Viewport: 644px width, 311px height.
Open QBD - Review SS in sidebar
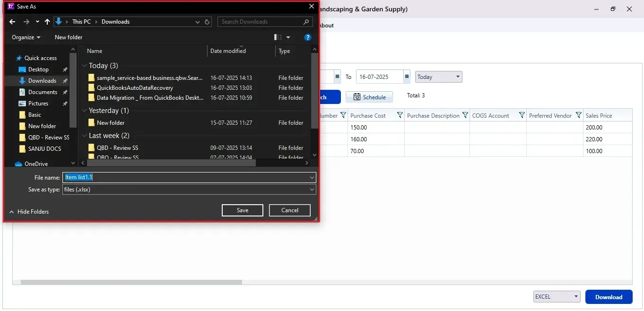coord(49,138)
